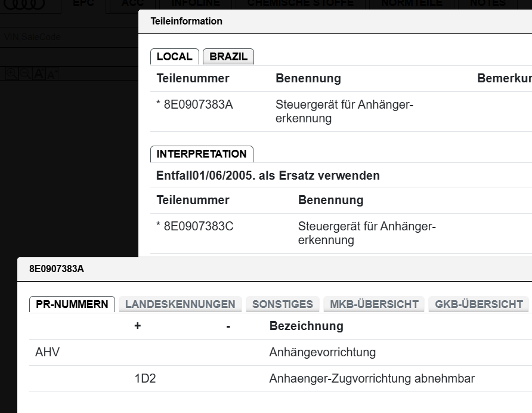Open the LANDESKENNUNGEN tab
This screenshot has width=532, height=413.
[180, 304]
